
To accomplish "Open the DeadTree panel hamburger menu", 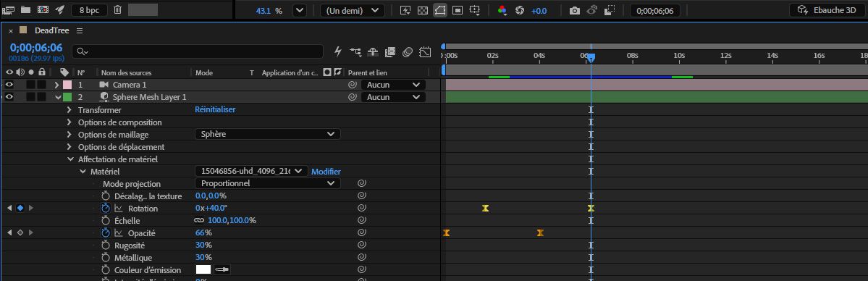I will [80, 30].
